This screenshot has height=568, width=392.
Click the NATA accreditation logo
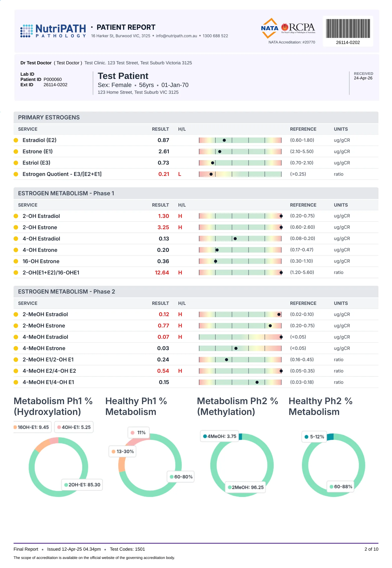coord(270,28)
